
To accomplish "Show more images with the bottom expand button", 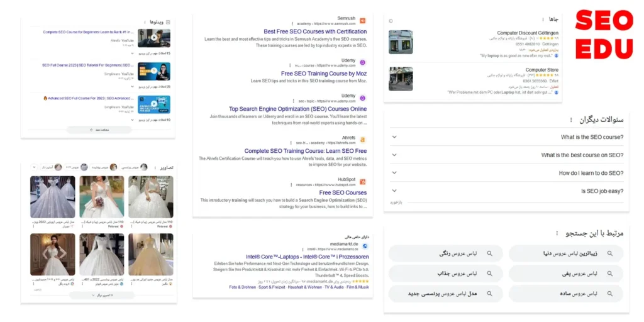I will coord(102,296).
